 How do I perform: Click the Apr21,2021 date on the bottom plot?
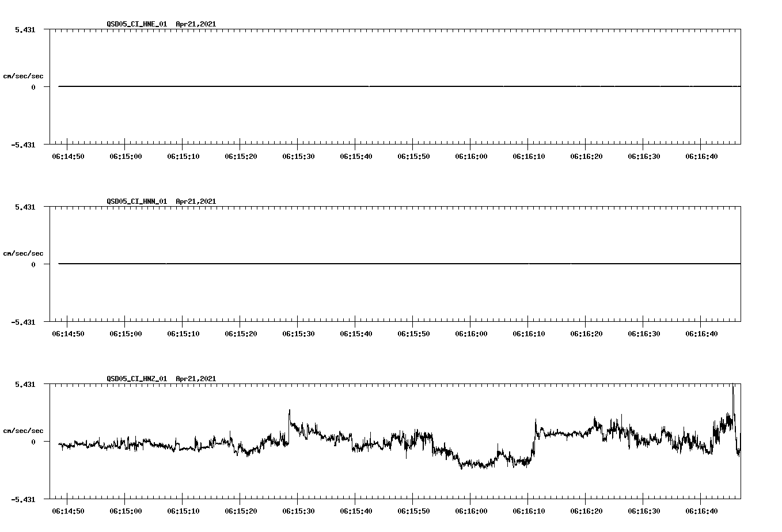point(196,379)
